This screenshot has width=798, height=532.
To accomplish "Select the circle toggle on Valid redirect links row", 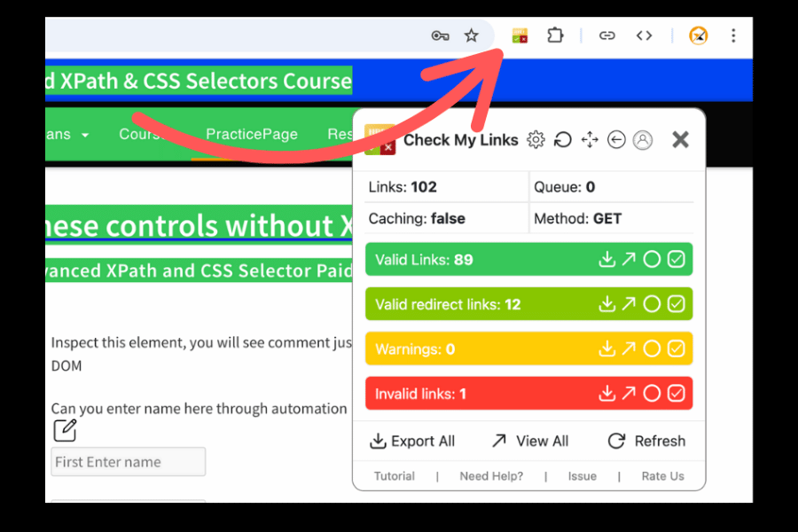I will click(x=652, y=304).
